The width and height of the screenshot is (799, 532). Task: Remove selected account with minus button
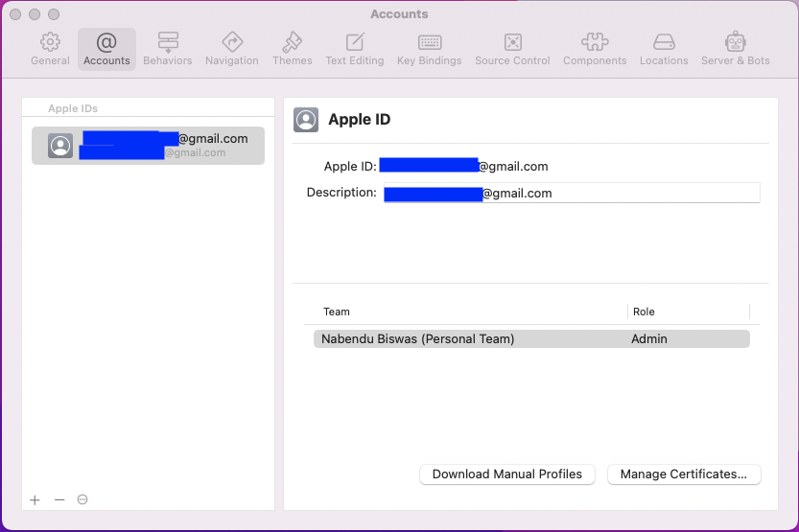59,500
